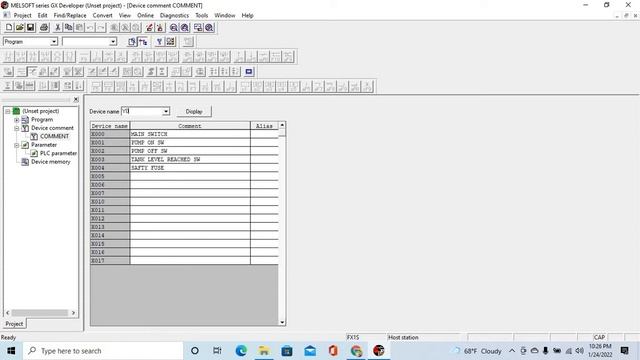The image size is (640, 360).
Task: Click the PLC parameter icon in tree
Action: pyautogui.click(x=34, y=153)
